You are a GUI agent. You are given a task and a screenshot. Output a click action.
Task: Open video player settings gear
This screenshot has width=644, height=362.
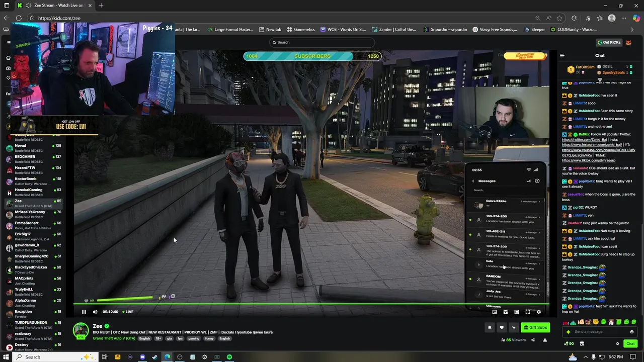click(x=539, y=312)
